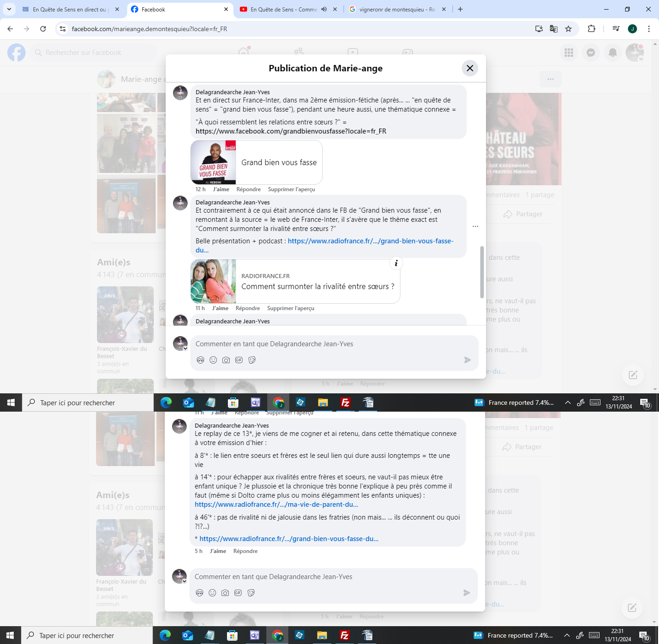Reply to the 11 h comment

click(x=248, y=308)
